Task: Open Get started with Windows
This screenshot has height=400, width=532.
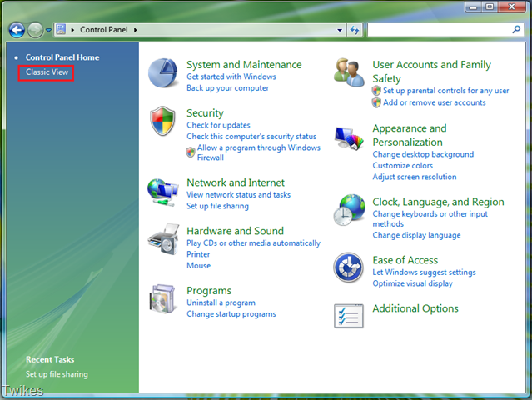Action: (231, 77)
